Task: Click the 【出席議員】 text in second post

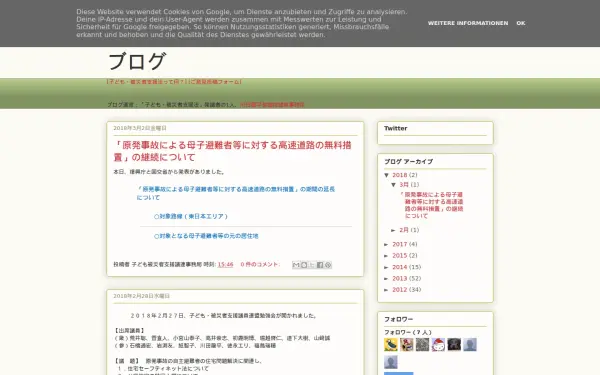Action: pos(129,330)
